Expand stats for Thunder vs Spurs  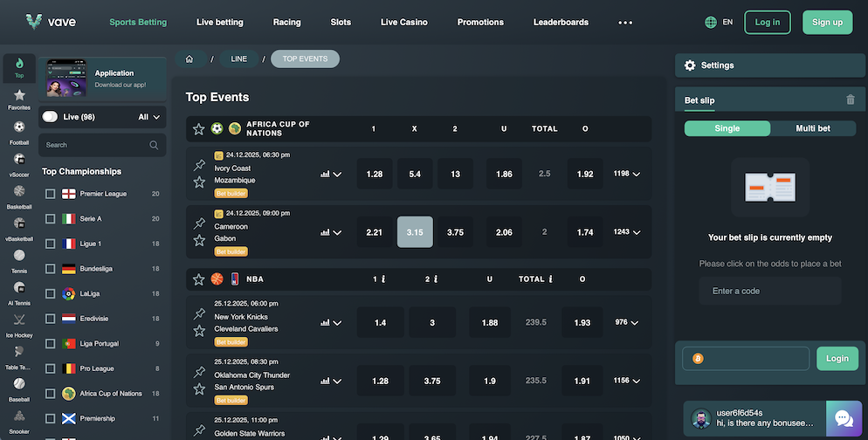pos(331,381)
